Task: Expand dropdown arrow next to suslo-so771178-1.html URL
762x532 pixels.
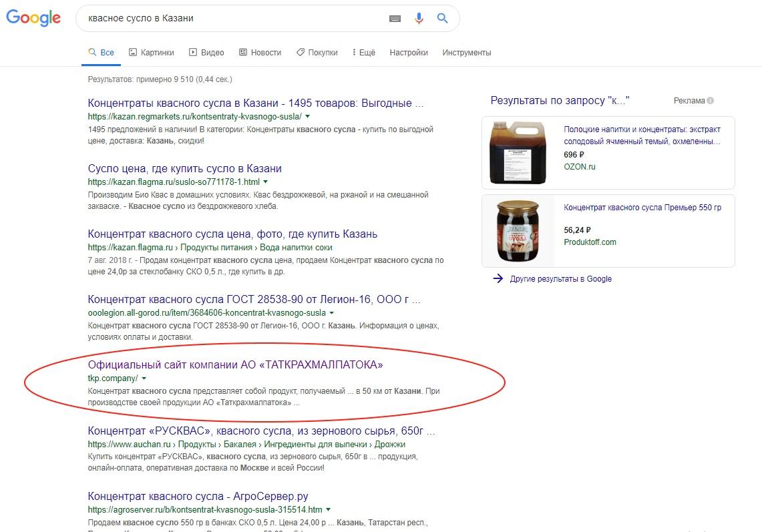Action: tap(265, 182)
